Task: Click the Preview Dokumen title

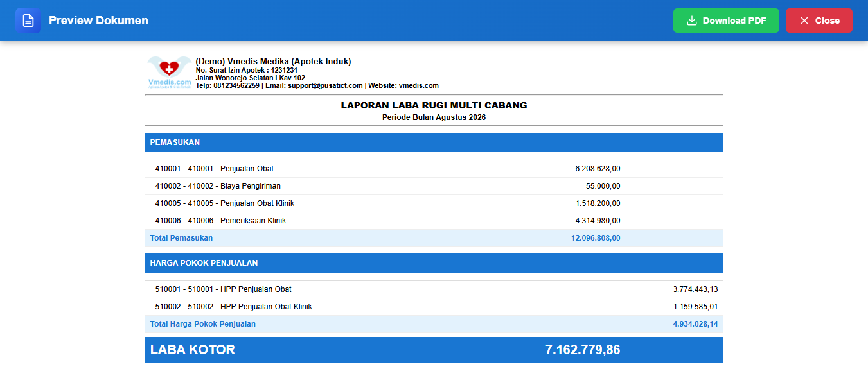Action: tap(98, 21)
